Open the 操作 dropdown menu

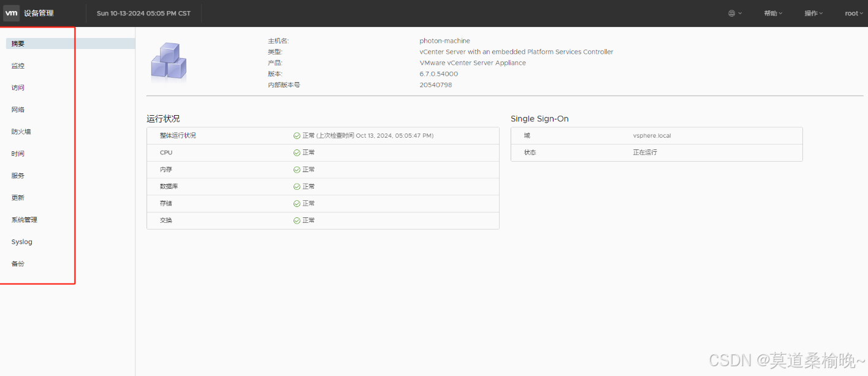[813, 13]
